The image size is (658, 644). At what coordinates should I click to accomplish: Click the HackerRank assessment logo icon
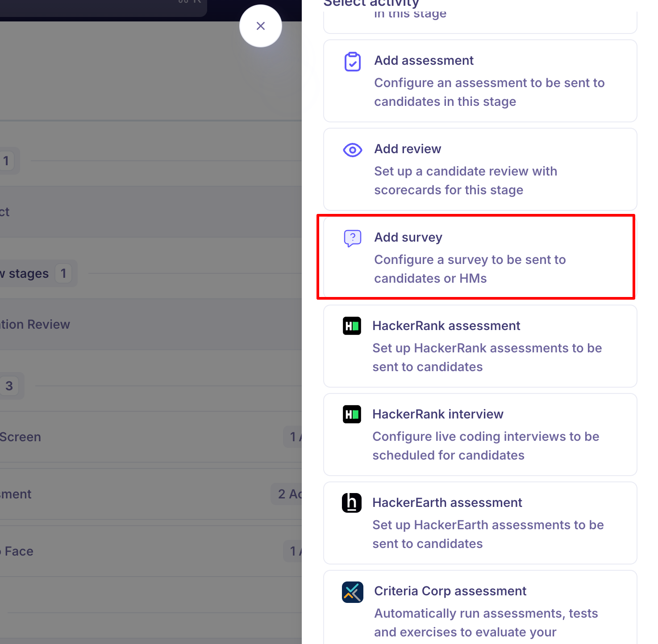click(x=352, y=326)
